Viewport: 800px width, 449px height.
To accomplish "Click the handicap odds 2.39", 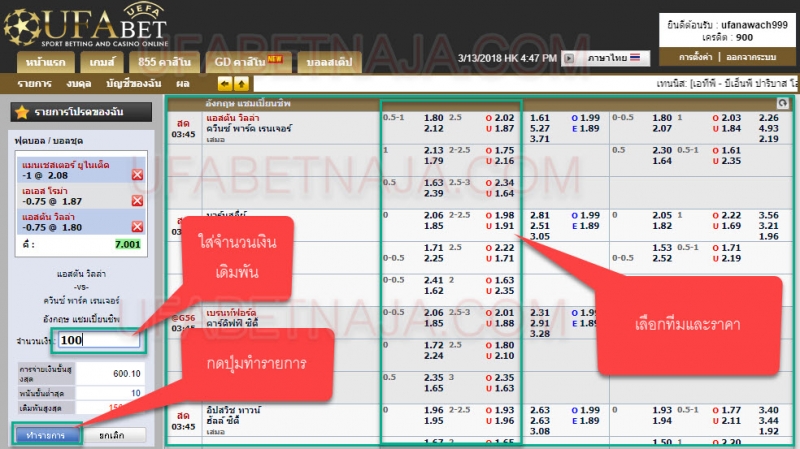I will [x=434, y=193].
